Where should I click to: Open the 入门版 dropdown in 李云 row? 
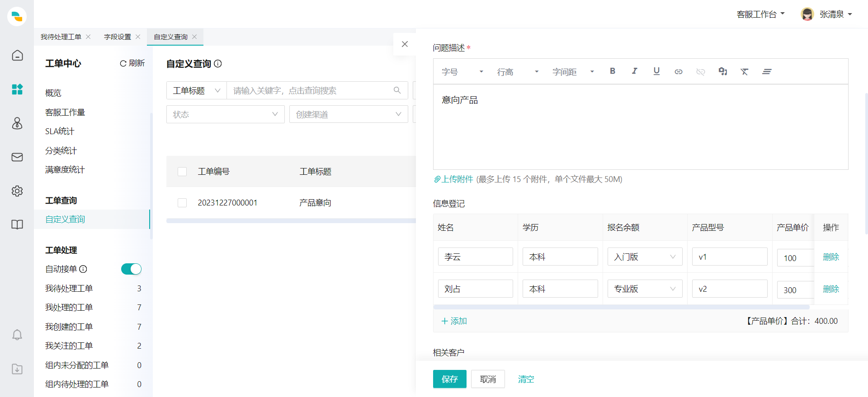pos(645,257)
